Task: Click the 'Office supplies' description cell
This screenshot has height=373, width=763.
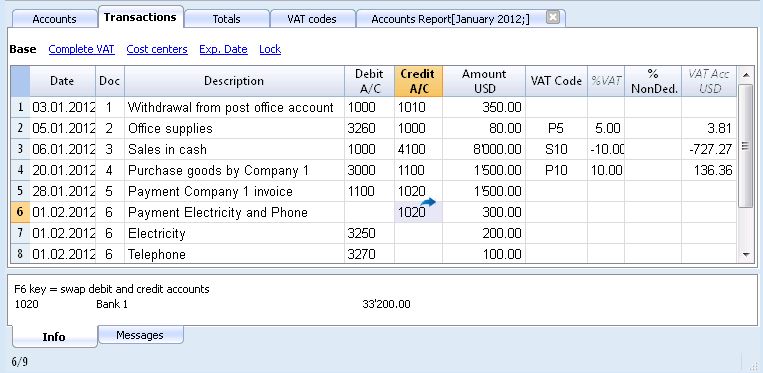Action: [234, 128]
